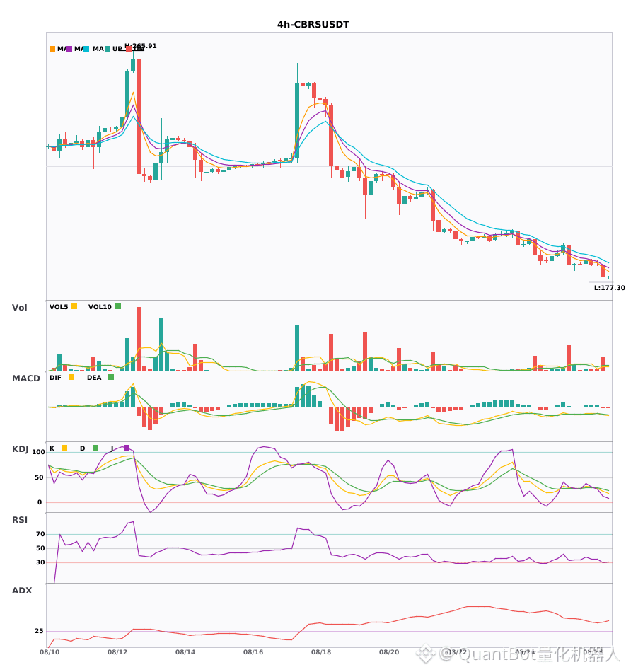The image size is (626, 672).
Task: Click the tallest red volume bar
Action: pyautogui.click(x=139, y=339)
